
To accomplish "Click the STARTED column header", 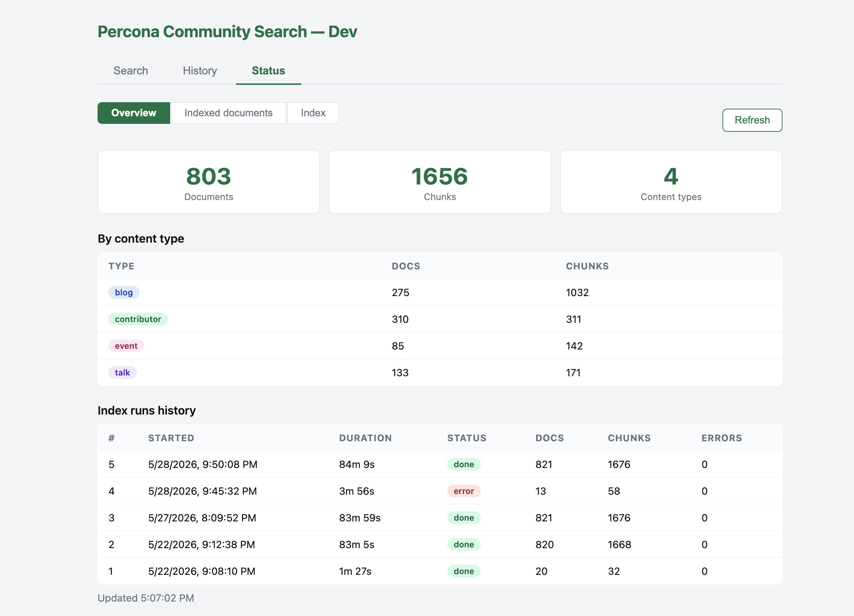I will tap(171, 438).
